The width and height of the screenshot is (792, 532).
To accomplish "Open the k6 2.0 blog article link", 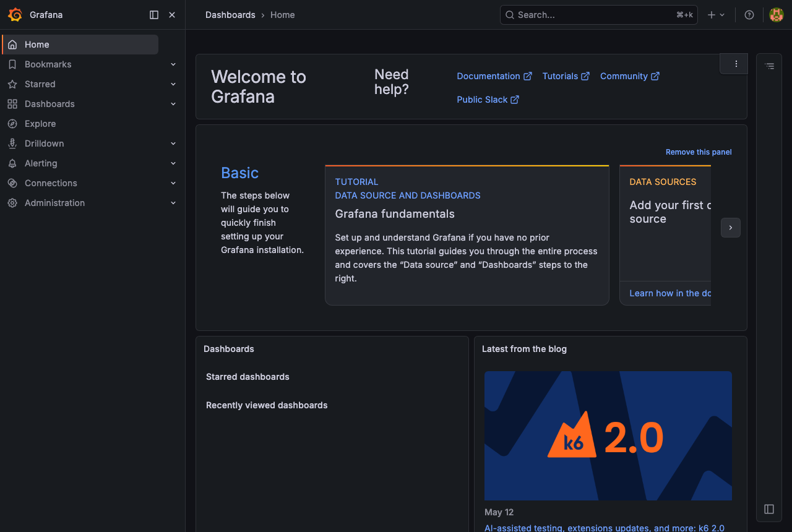I will (605, 528).
